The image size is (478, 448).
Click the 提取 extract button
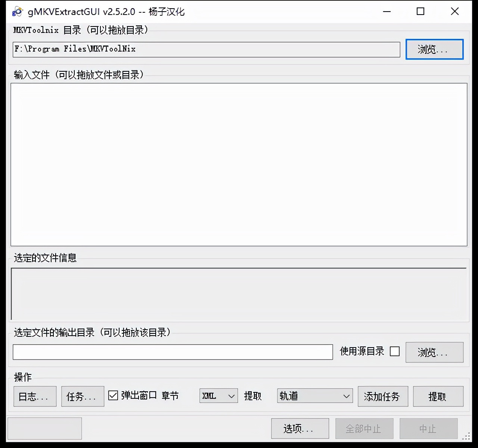click(438, 396)
